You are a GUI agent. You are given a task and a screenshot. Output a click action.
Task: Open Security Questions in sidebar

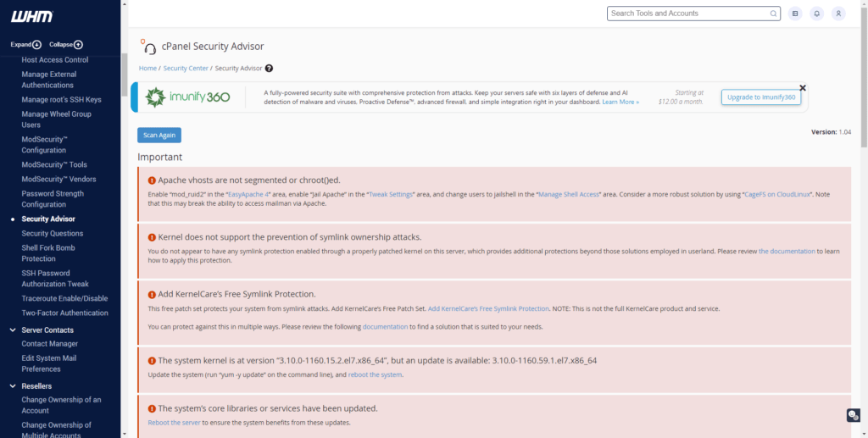click(53, 233)
